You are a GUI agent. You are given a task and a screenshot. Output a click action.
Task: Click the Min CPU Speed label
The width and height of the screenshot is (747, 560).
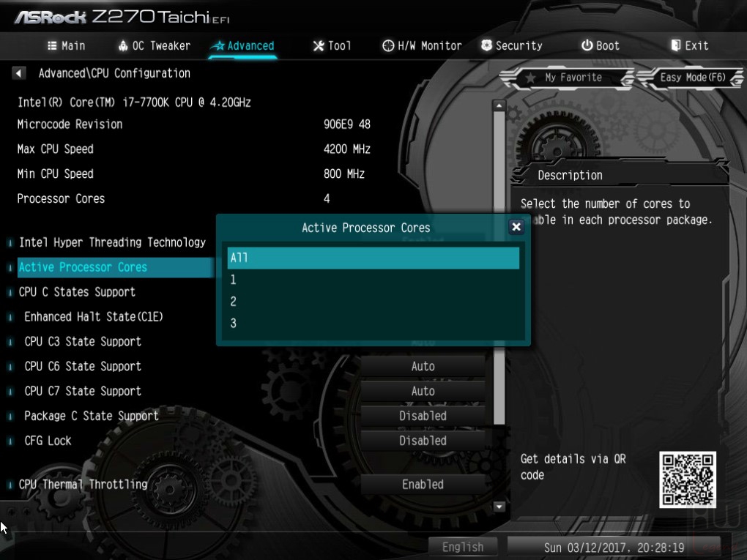tap(55, 173)
